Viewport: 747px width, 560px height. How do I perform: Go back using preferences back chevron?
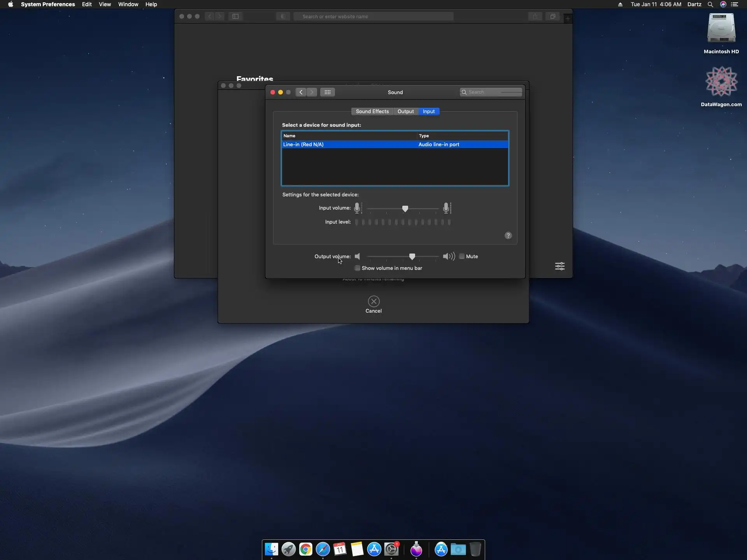tap(301, 92)
